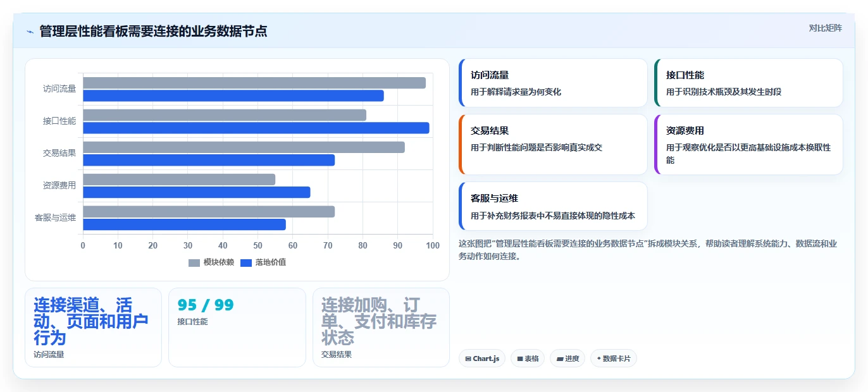Click the gray 交易结果 bar in the chart

244,147
